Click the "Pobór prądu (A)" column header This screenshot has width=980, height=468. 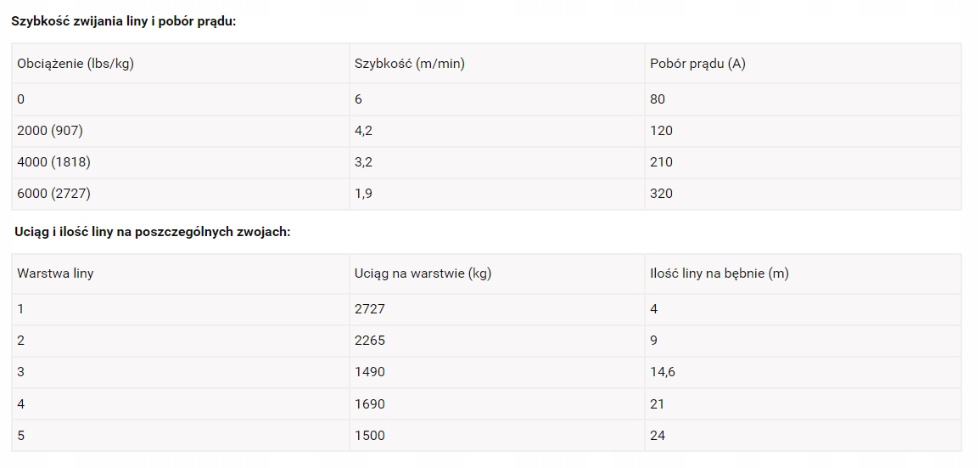click(x=697, y=64)
